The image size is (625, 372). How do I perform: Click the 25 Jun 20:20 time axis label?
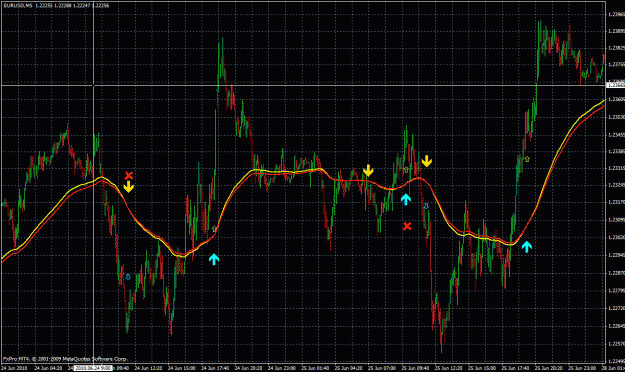pyautogui.click(x=549, y=368)
